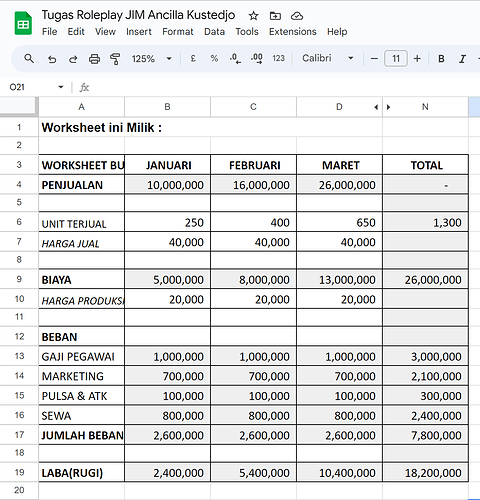
Task: Open the File menu
Action: tap(49, 32)
